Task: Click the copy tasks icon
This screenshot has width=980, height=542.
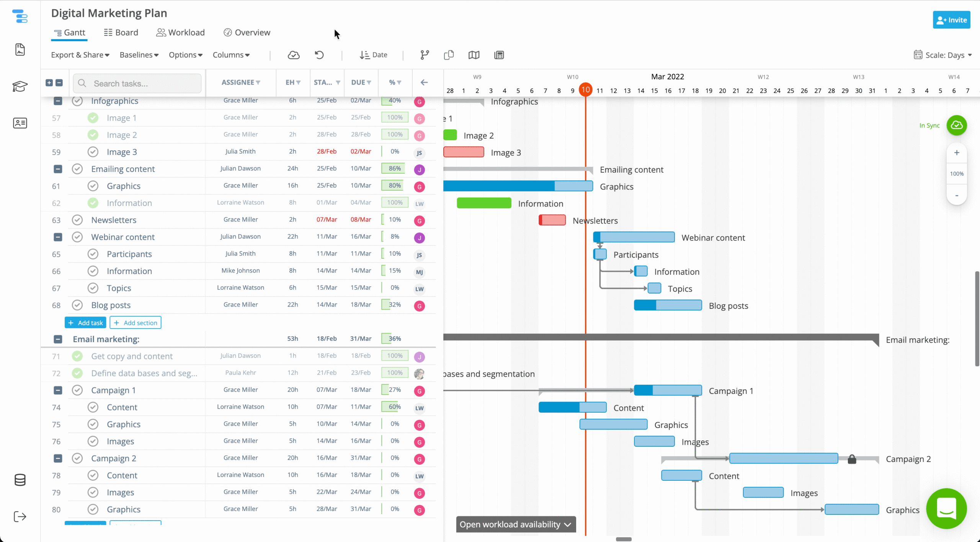Action: pyautogui.click(x=448, y=55)
